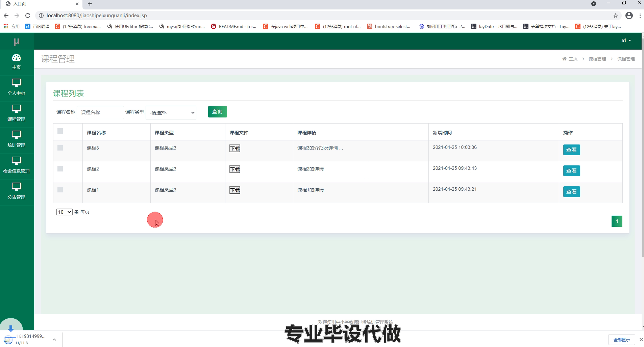
Task: Open the mysql如何修改root bookmark
Action: 182,26
